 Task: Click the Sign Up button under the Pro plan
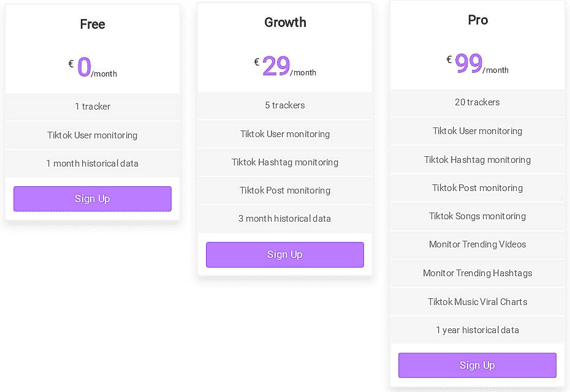coord(477,365)
